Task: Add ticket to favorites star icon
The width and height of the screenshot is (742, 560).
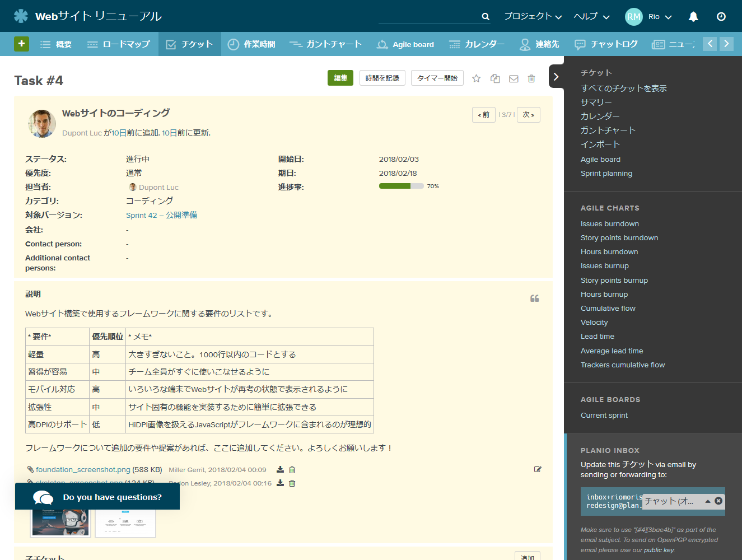Action: pyautogui.click(x=476, y=78)
